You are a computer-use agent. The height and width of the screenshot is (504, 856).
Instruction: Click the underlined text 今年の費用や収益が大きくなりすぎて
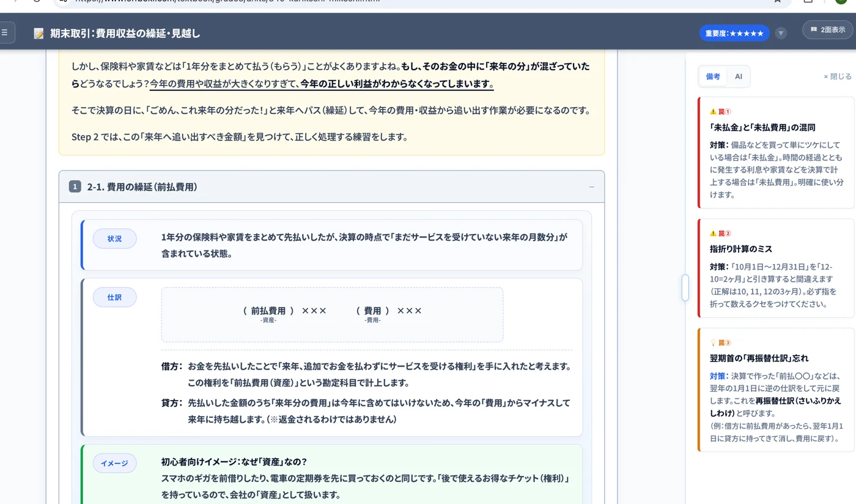pos(224,84)
